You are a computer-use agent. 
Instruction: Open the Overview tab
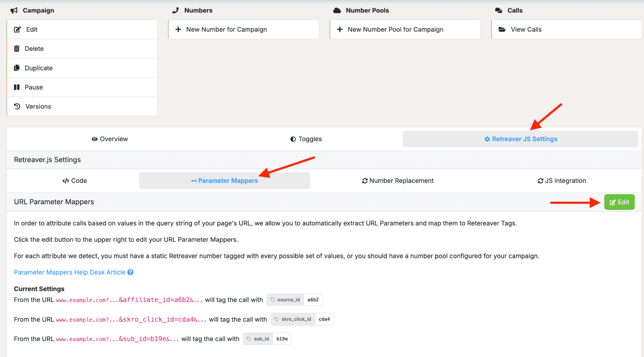coord(109,139)
